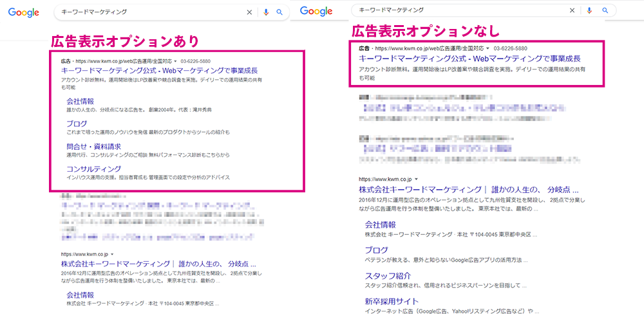Image resolution: width=644 pixels, height=314 pixels.
Task: Click the Google logo in left screenshot
Action: tap(24, 13)
